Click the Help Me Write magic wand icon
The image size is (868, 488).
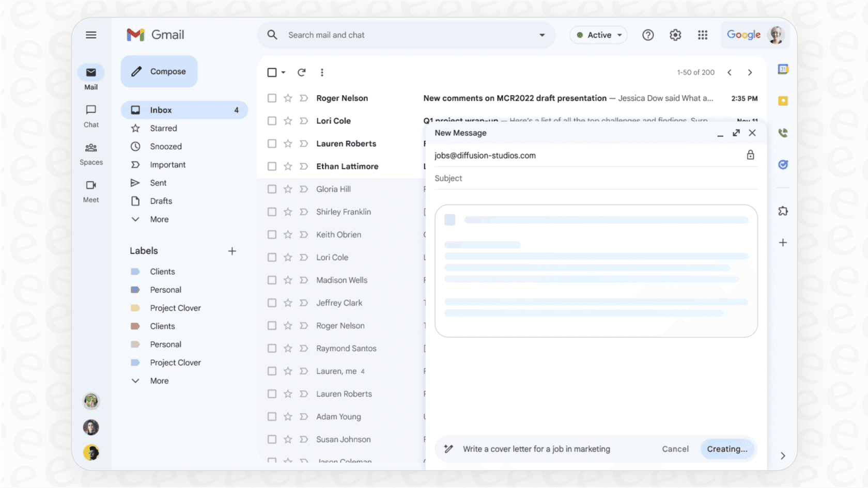coord(449,449)
